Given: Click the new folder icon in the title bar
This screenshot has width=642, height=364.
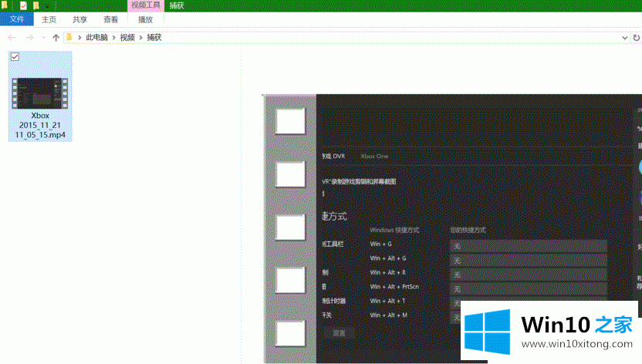Looking at the screenshot, I should pyautogui.click(x=36, y=5).
